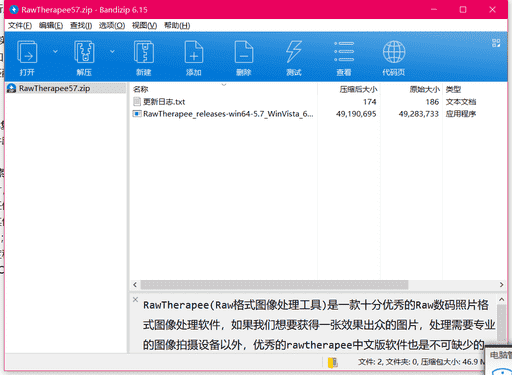Image resolution: width=512 pixels, height=375 pixels.
Task: Open the 视图(V) menu
Action: pos(144,26)
